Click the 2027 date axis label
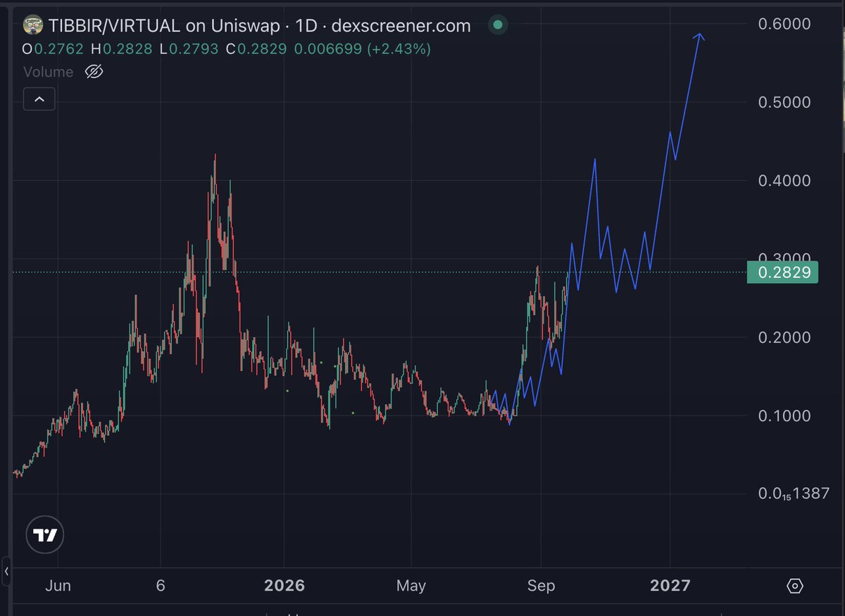The image size is (845, 616). pyautogui.click(x=670, y=586)
